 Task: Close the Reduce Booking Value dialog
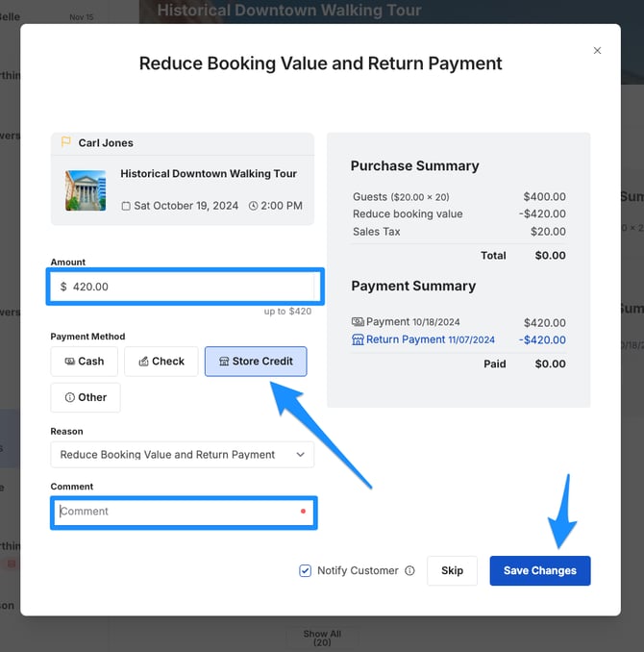[x=597, y=50]
